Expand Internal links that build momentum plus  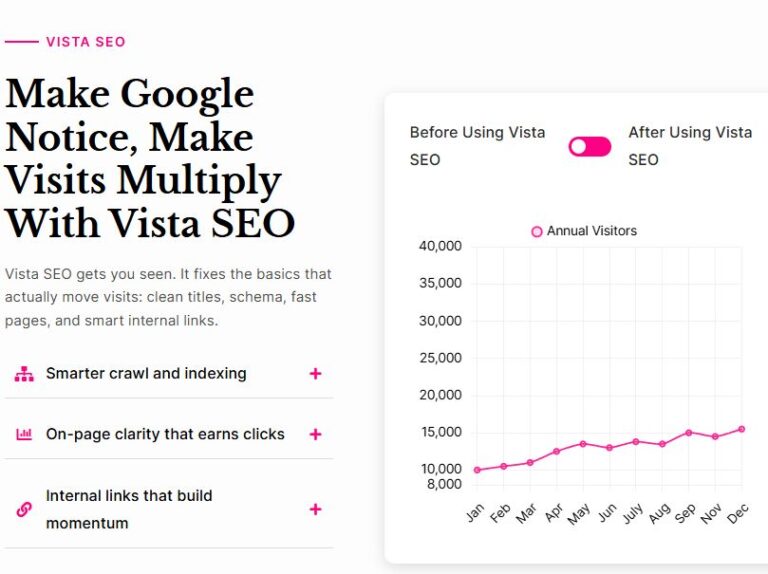(x=315, y=509)
